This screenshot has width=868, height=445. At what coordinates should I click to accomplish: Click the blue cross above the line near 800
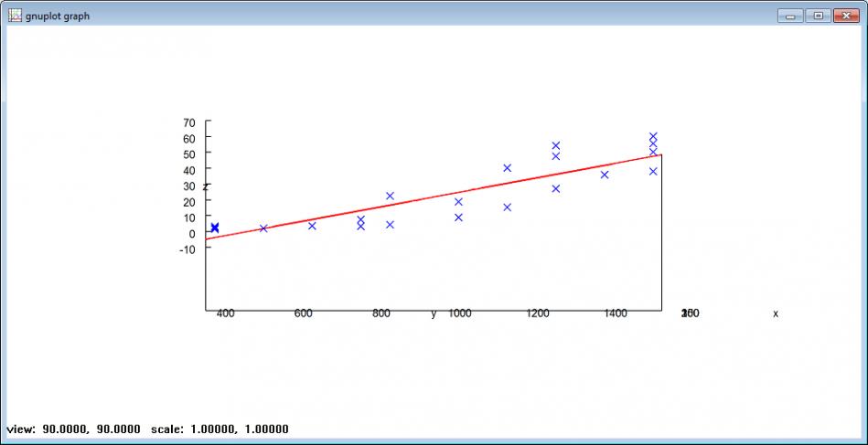point(390,196)
